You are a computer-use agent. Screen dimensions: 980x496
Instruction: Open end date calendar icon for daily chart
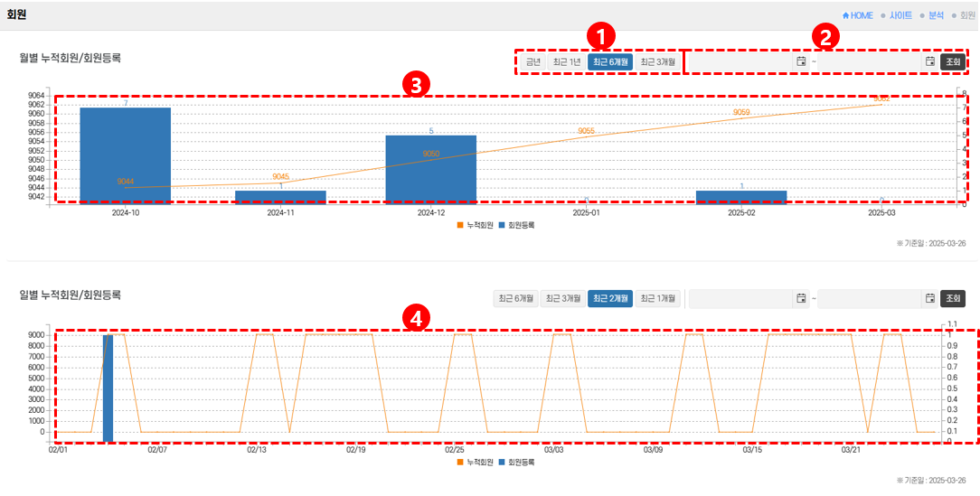pos(930,298)
